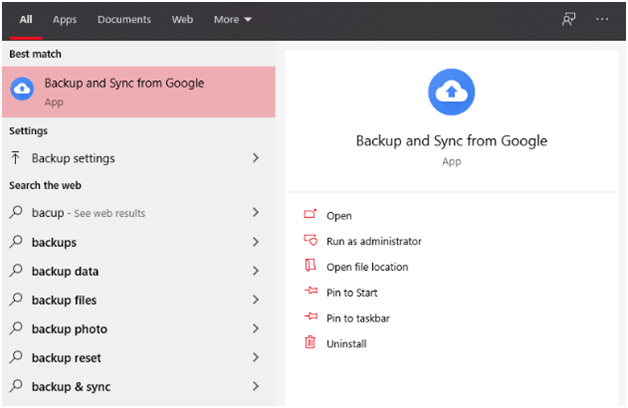This screenshot has height=408, width=628.
Task: Expand the 'backup data' suggestion chevron
Action: tap(256, 271)
